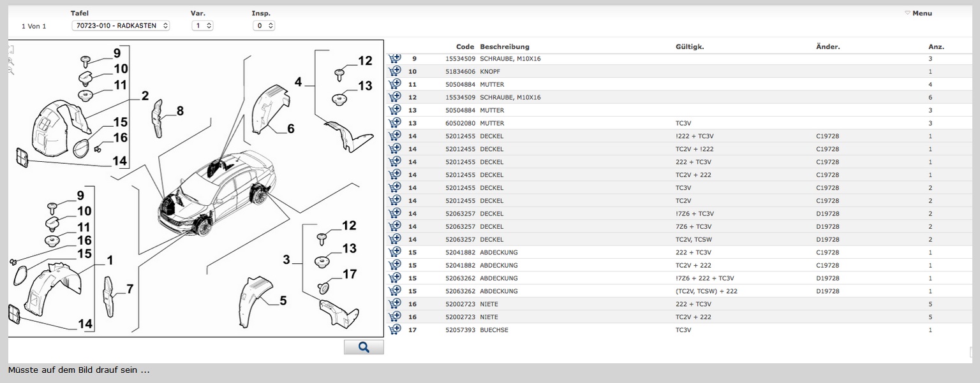
Task: Open the Tafel 70723-010 RADKASTEN dropdown
Action: [x=121, y=25]
